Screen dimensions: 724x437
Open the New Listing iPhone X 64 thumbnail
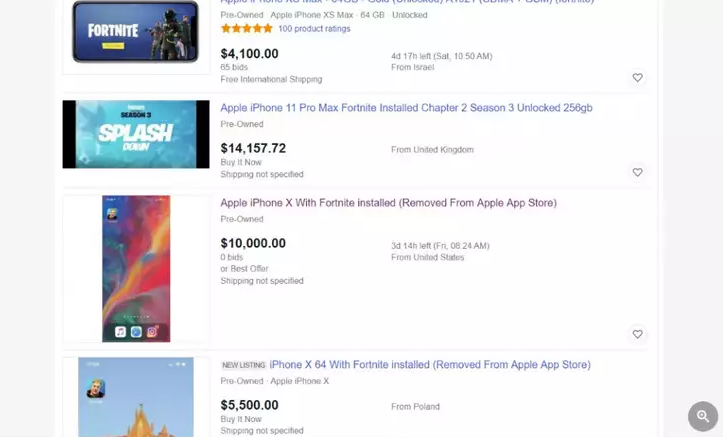click(136, 398)
